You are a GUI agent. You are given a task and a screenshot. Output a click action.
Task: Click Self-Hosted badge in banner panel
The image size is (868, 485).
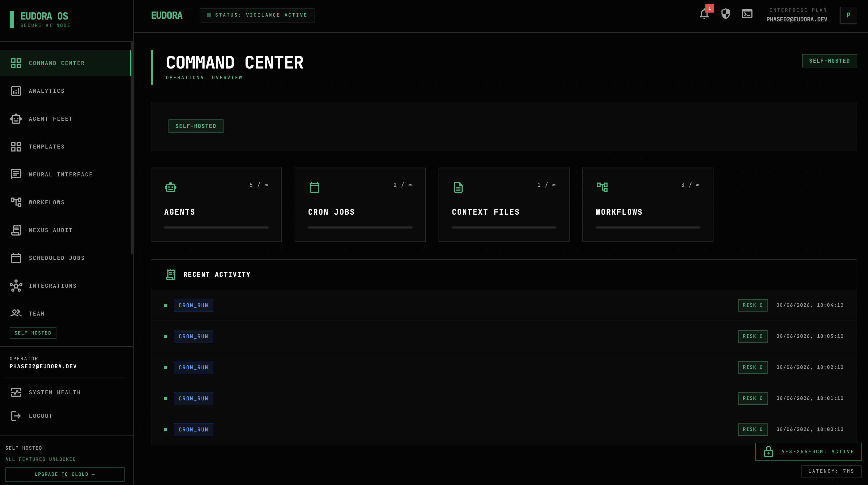[196, 126]
